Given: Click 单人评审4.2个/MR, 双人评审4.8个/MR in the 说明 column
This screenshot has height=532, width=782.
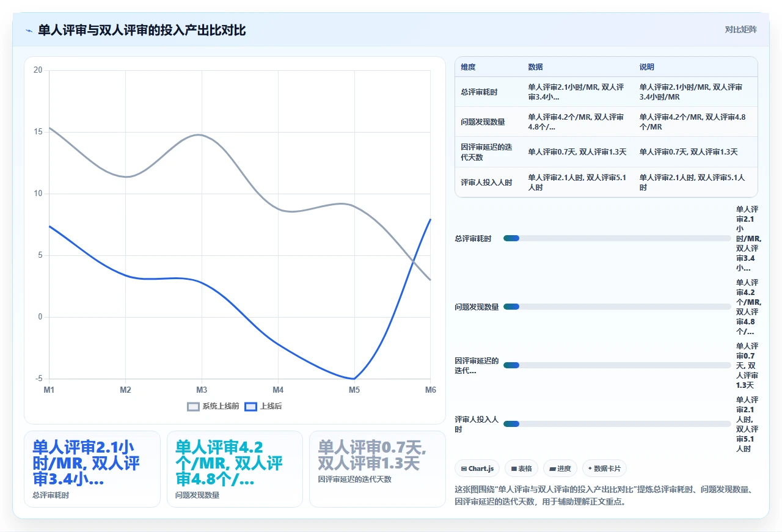Looking at the screenshot, I should coord(692,122).
